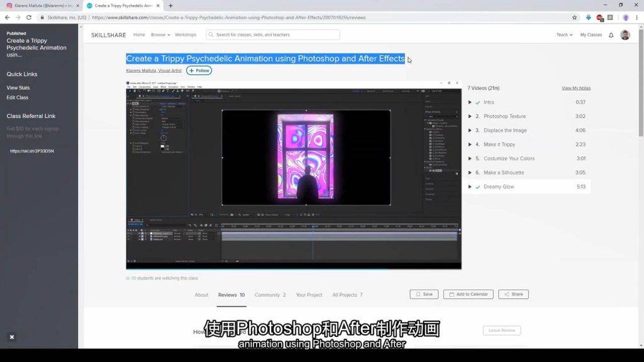Open the 'Make it Trippy' lesson title
This screenshot has height=362, width=644.
point(499,145)
